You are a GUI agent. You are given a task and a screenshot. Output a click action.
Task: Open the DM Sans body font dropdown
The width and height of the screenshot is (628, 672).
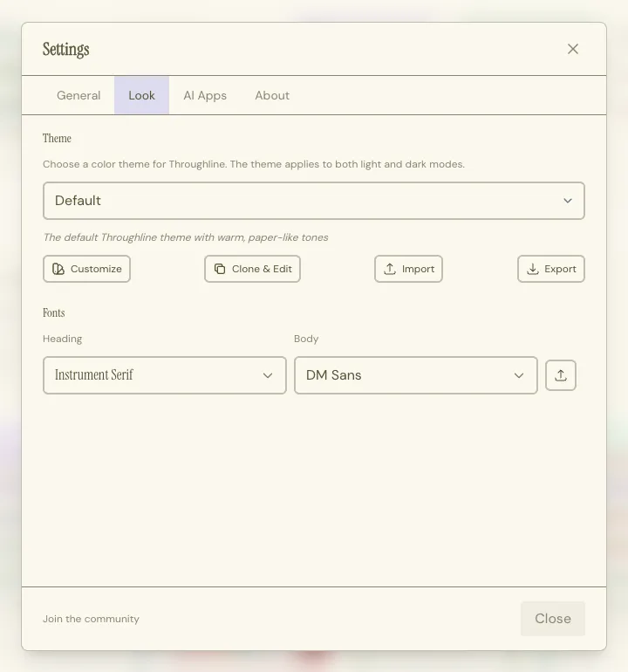coord(415,375)
